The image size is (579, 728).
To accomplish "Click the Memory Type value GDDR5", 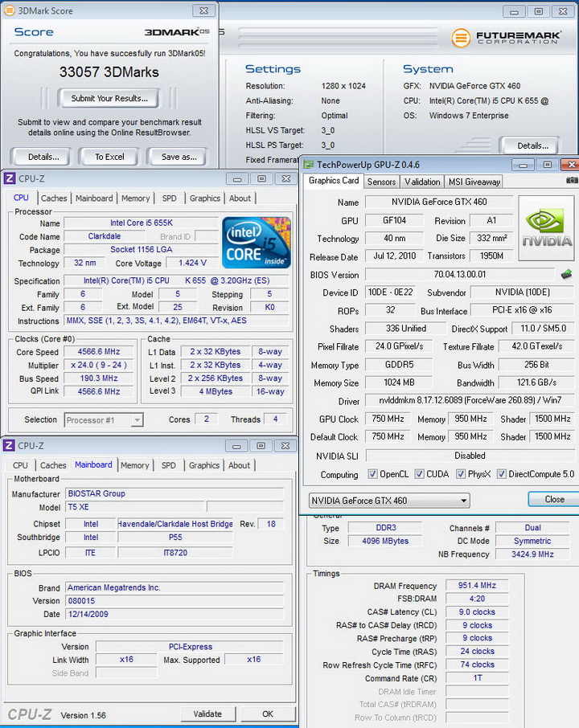I will tap(399, 365).
